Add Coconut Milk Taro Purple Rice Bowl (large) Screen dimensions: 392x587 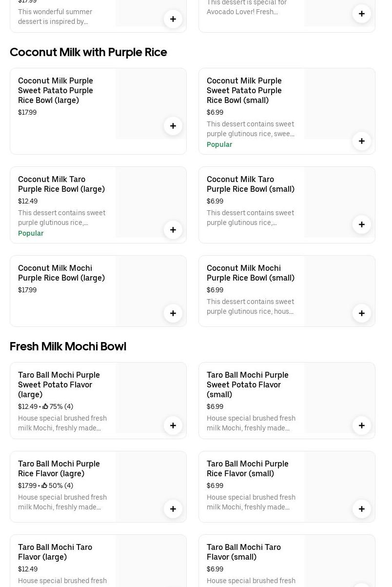click(173, 230)
